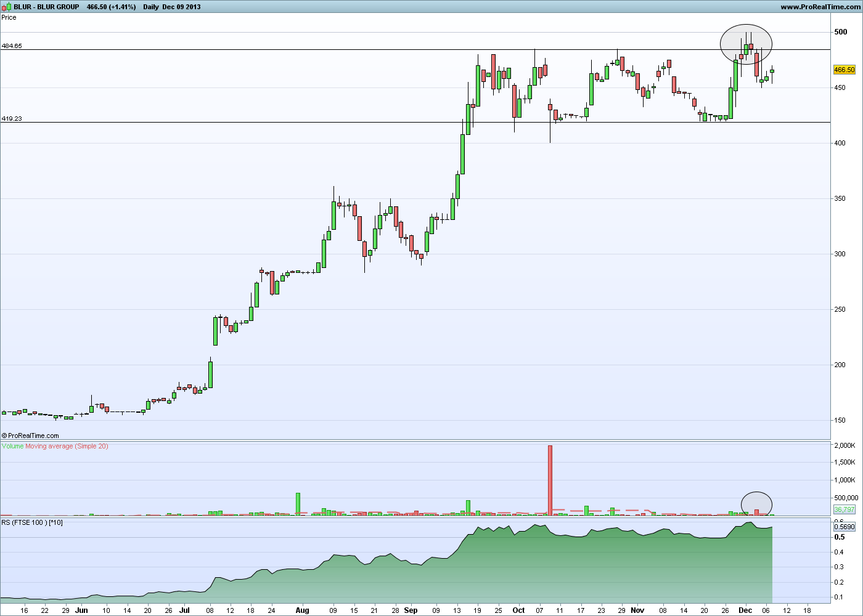This screenshot has width=863, height=616.
Task: Select the 484.65 resistance level label
Action: click(x=12, y=46)
